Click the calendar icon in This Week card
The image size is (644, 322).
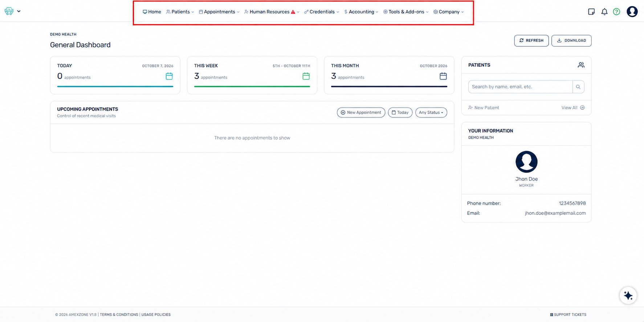pos(306,76)
